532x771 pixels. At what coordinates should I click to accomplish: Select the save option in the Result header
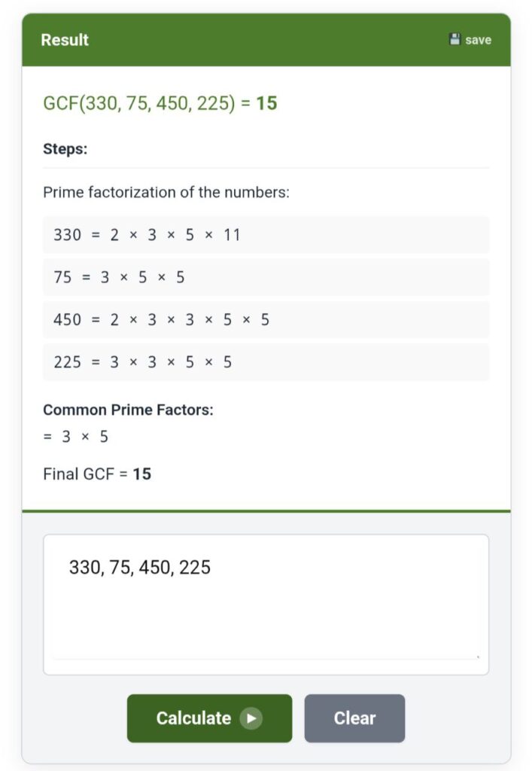[x=470, y=39]
